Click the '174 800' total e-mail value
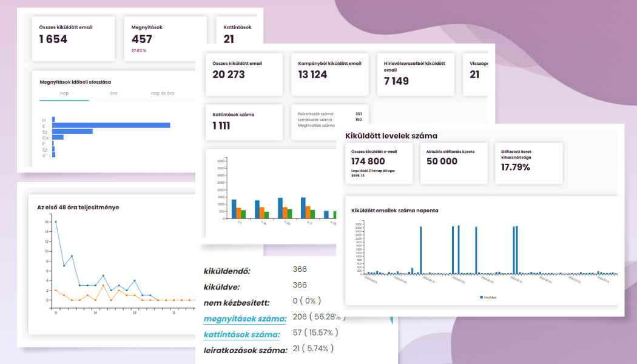The height and width of the screenshot is (364, 637). (x=368, y=161)
